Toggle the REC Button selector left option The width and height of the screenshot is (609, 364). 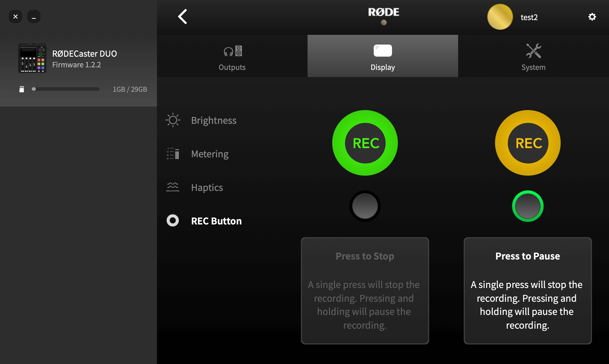[365, 206]
